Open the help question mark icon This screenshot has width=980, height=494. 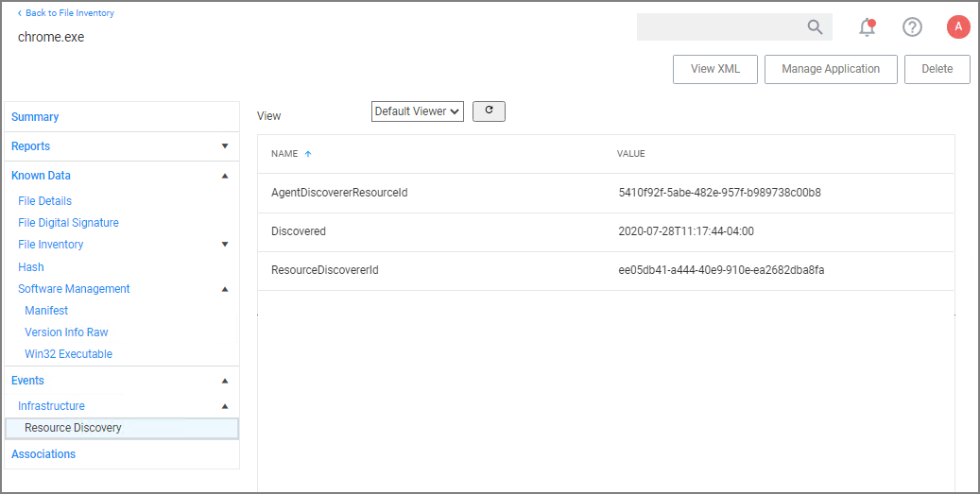(x=912, y=27)
